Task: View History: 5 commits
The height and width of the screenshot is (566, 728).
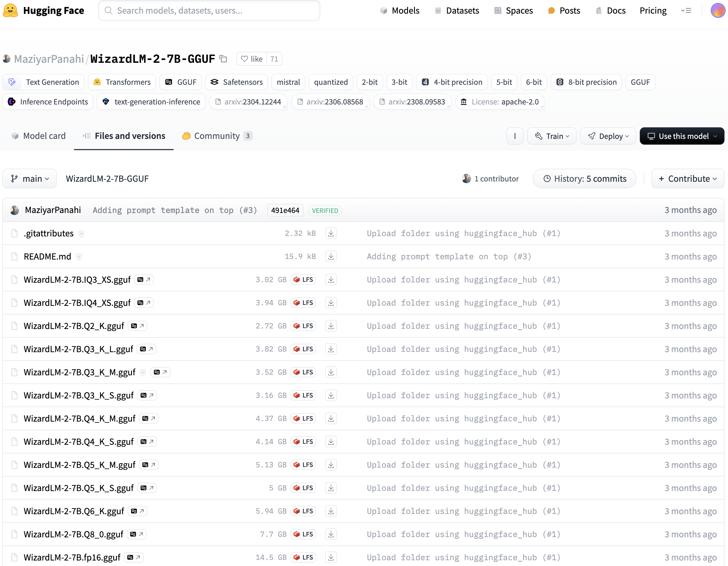Action: 584,179
